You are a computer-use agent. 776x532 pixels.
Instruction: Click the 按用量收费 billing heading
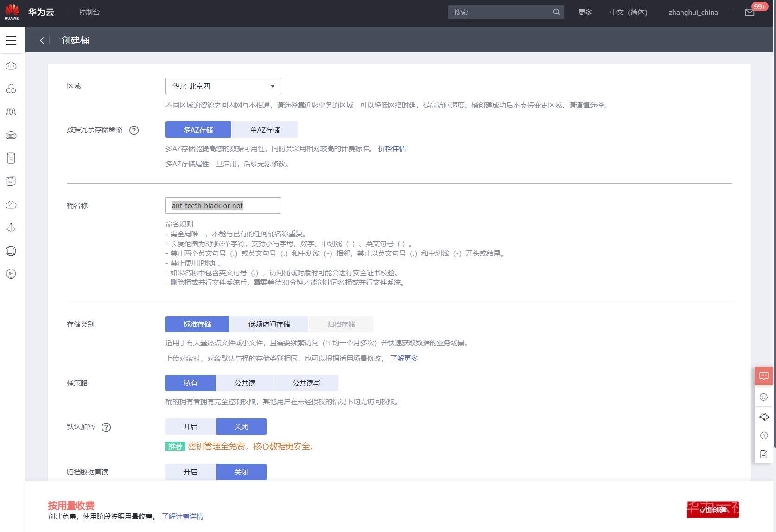click(71, 506)
